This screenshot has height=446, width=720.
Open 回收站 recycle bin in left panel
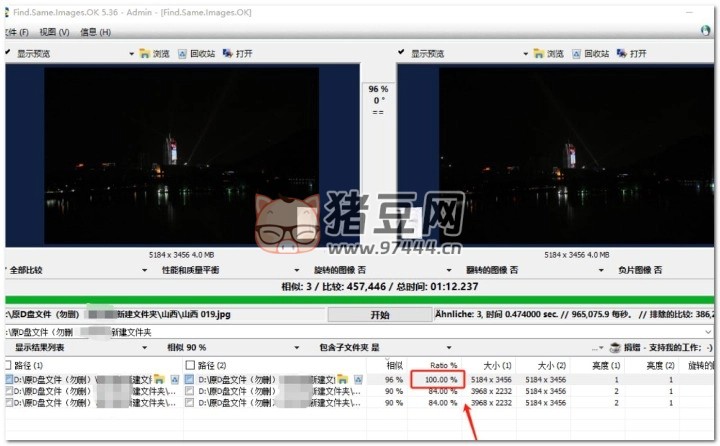tap(186, 53)
